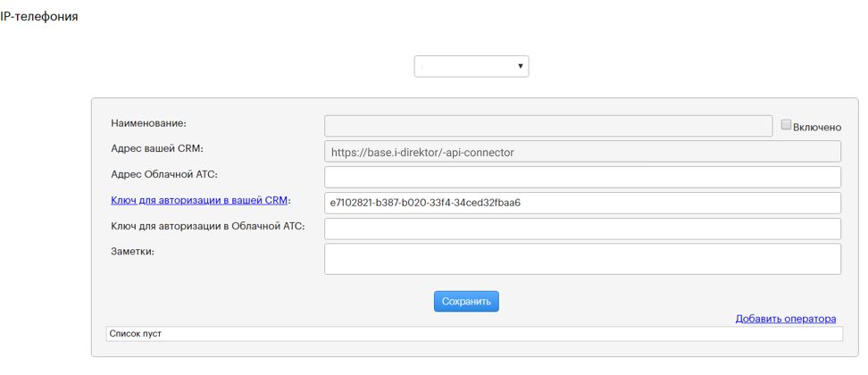Follow the Добавить оператора link
This screenshot has width=868, height=375.
pyautogui.click(x=785, y=319)
